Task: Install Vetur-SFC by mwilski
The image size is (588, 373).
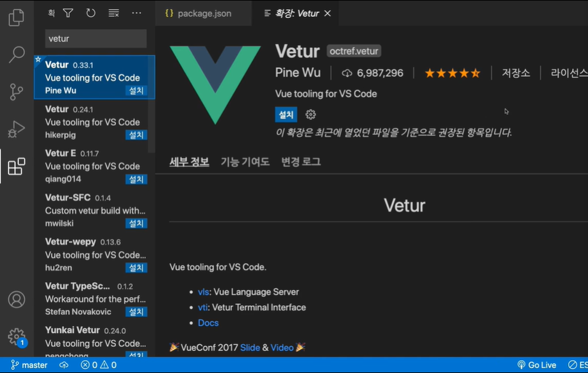Action: click(x=136, y=223)
